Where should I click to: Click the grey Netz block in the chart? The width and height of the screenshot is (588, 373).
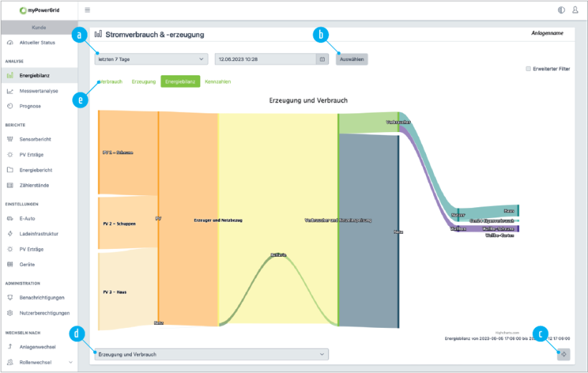368,230
